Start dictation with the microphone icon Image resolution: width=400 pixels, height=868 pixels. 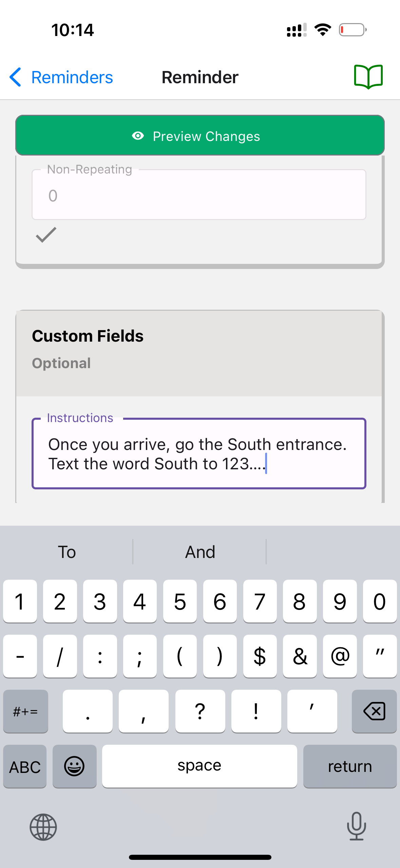click(x=356, y=826)
